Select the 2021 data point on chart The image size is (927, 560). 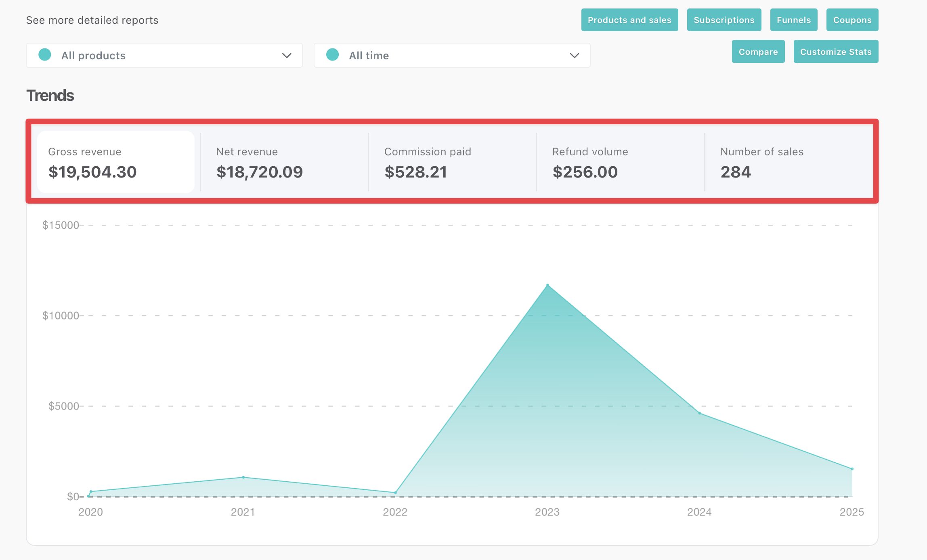point(243,477)
